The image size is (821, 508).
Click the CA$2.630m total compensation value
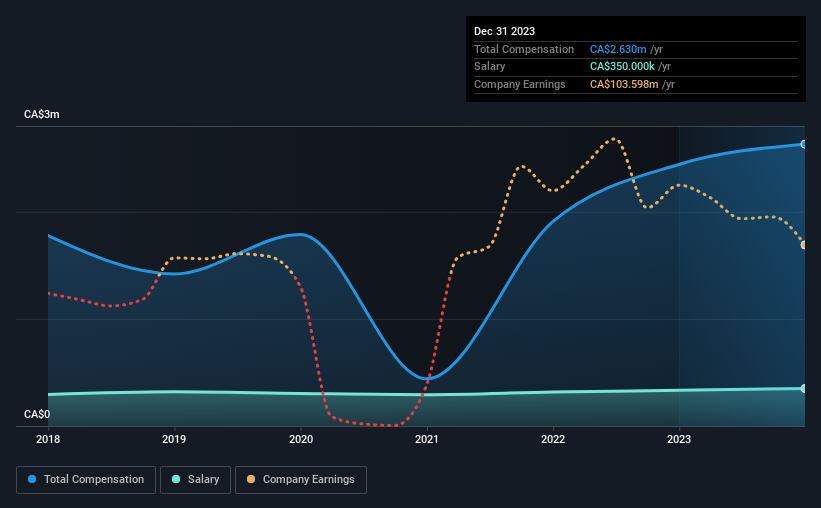pyautogui.click(x=618, y=49)
